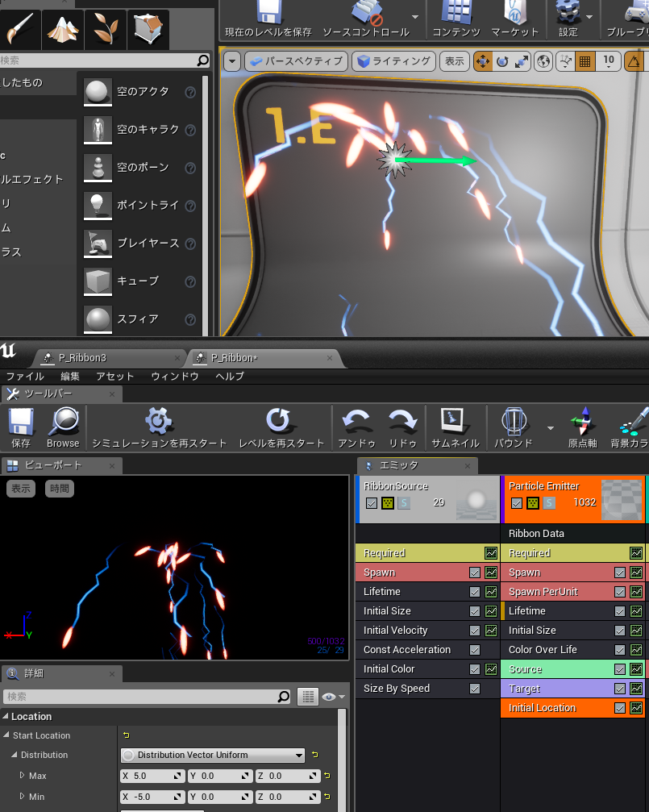Toggle surface snapping icon in level viewport
The width and height of the screenshot is (649, 812).
click(565, 61)
